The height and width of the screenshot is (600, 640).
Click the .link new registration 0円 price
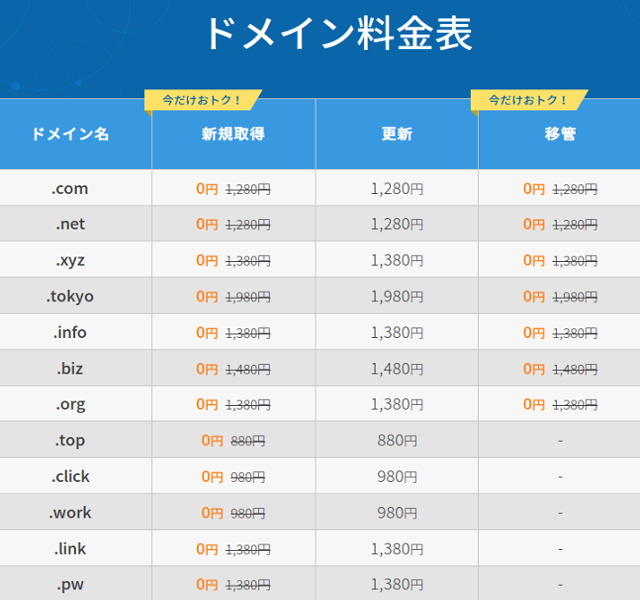pyautogui.click(x=207, y=549)
